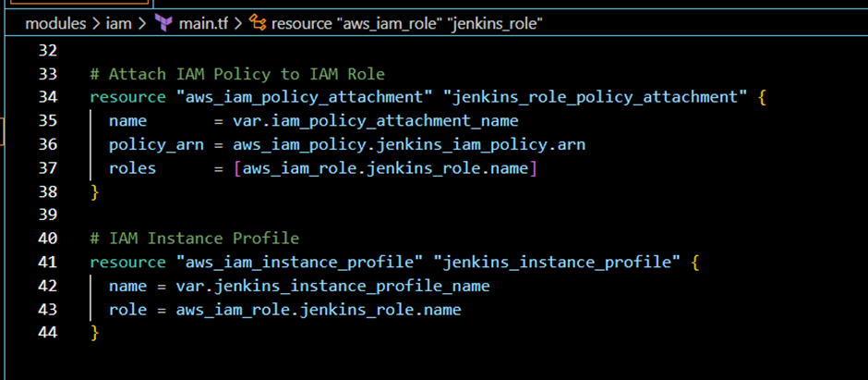The image size is (868, 380).
Task: Click the closing brace on line 44
Action: pyautogui.click(x=95, y=333)
